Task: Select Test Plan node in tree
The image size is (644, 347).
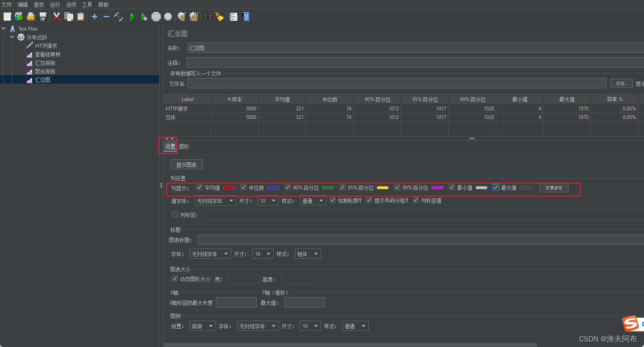Action: click(28, 29)
